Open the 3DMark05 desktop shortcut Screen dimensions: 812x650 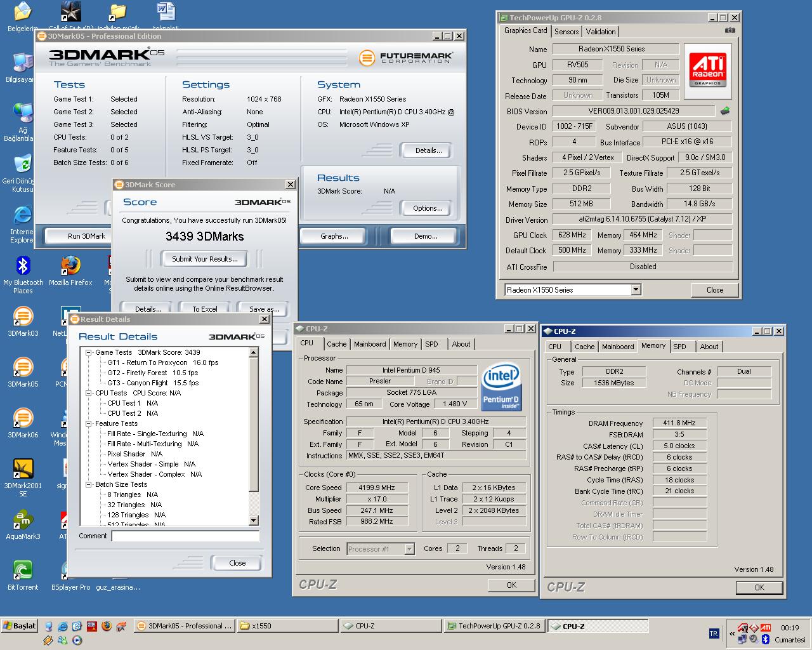23,372
